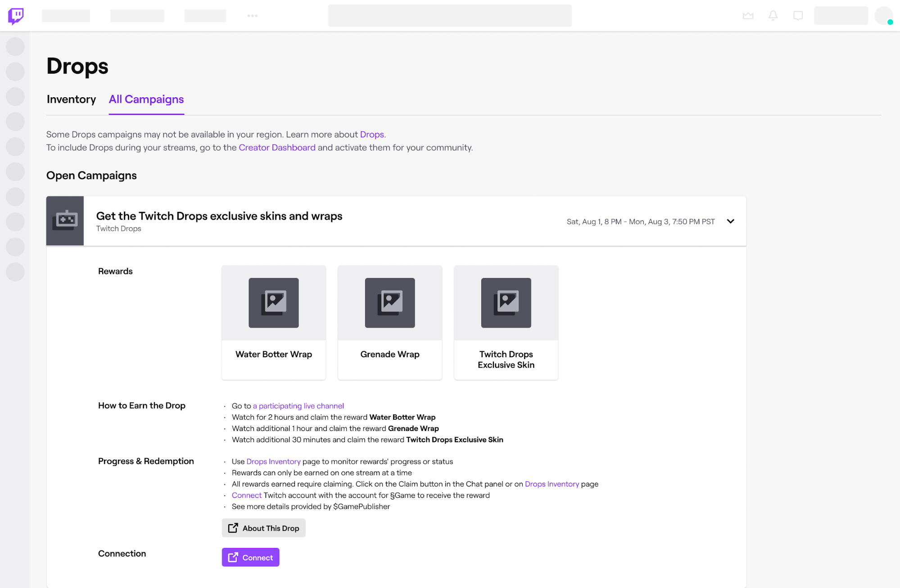
Task: Stay on the All Campaigns tab
Action: [x=146, y=99]
